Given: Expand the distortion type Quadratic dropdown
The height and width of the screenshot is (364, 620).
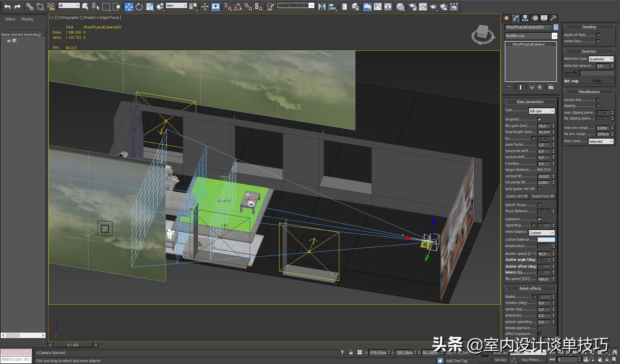Looking at the screenshot, I should (601, 59).
